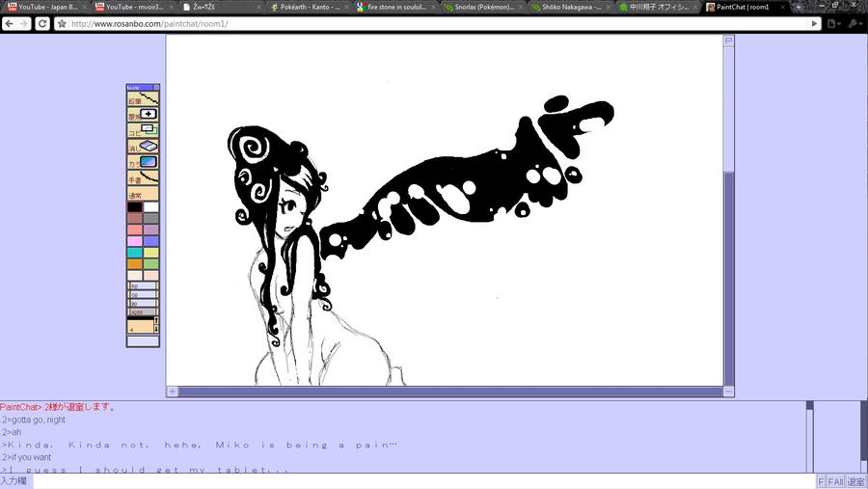Click chat line '2>if you want'
This screenshot has width=868, height=489.
26,457
